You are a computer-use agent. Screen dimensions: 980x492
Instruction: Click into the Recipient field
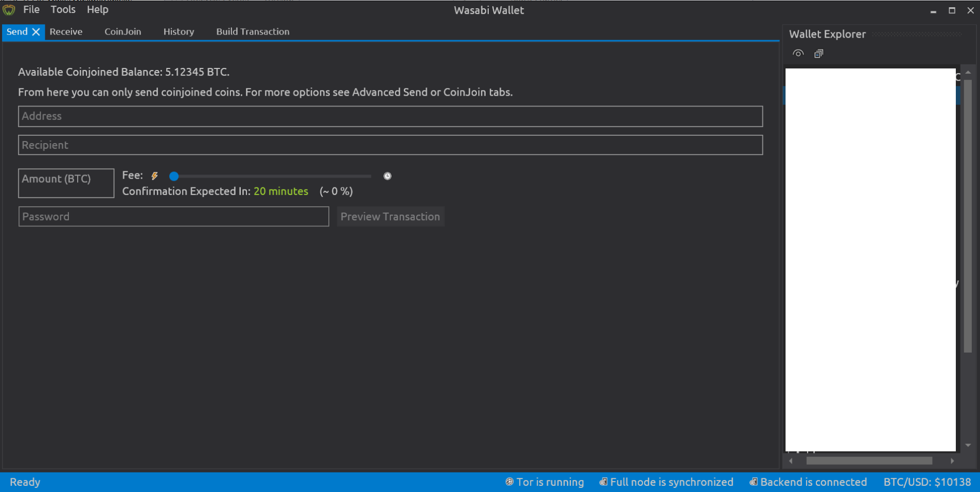coord(390,145)
